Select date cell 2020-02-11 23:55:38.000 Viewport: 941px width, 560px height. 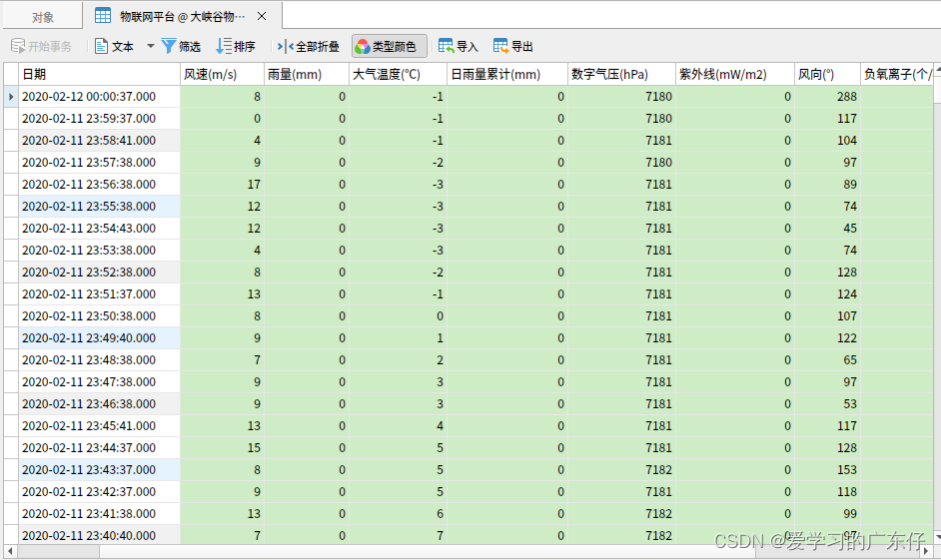[x=99, y=207]
